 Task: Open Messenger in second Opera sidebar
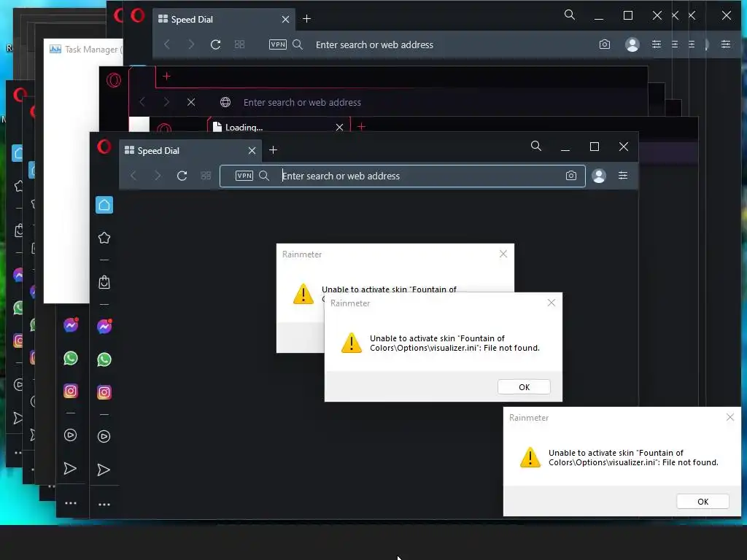click(71, 325)
